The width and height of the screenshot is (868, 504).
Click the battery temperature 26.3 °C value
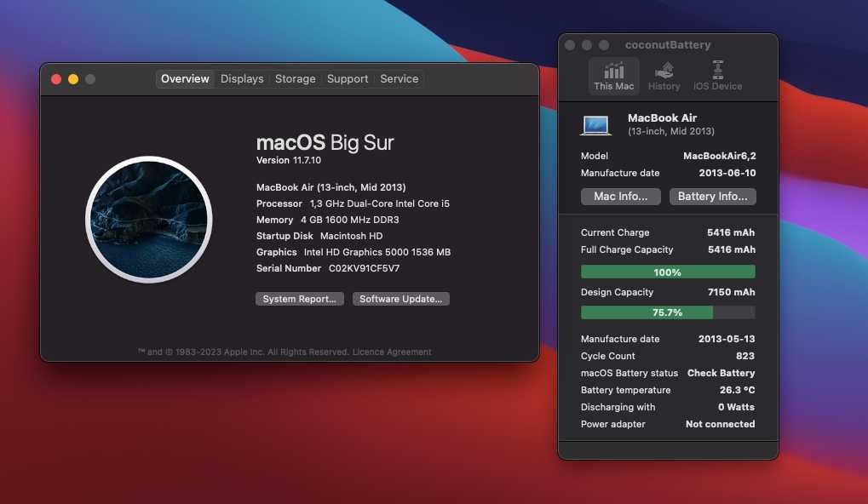(737, 390)
